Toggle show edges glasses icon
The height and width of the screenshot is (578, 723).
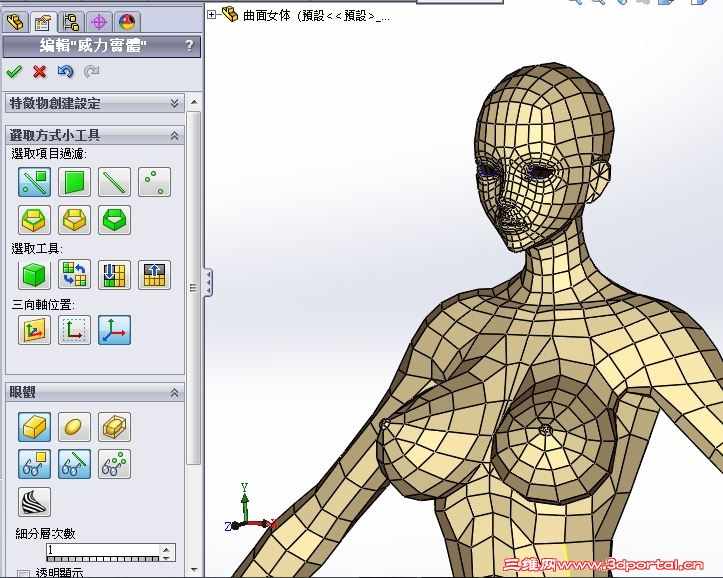coord(74,464)
